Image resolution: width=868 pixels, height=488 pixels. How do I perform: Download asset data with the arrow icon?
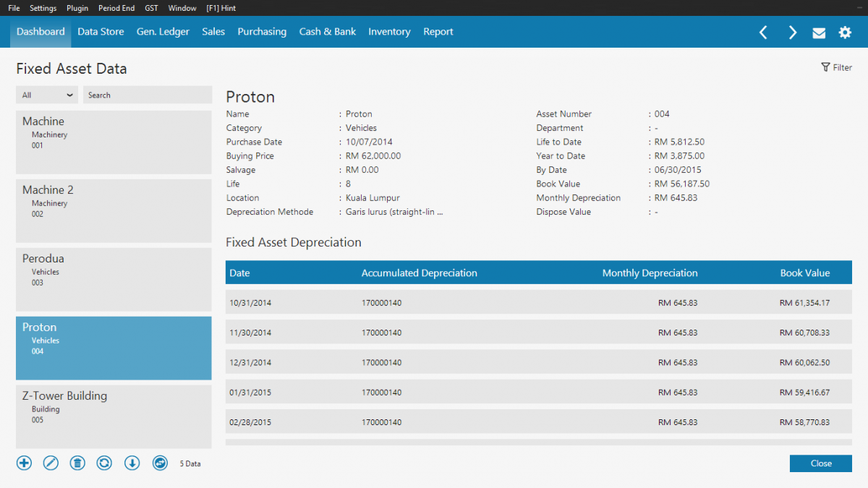point(132,463)
